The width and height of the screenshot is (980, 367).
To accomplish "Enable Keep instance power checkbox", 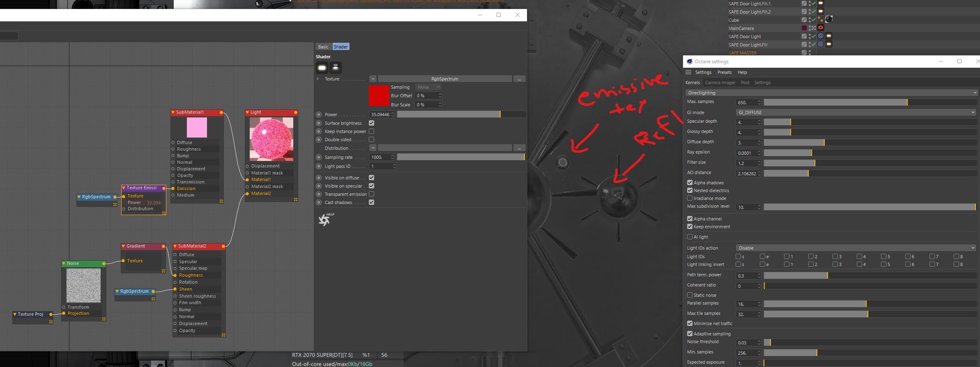I will pos(371,131).
